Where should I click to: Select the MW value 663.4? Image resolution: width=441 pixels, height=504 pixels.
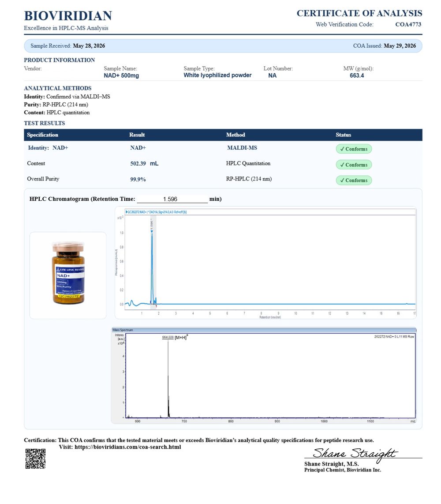point(357,75)
